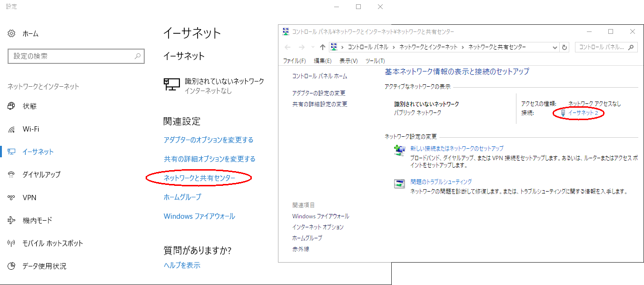
Task: Select the VPN icon in sidebar
Action: coord(11,198)
